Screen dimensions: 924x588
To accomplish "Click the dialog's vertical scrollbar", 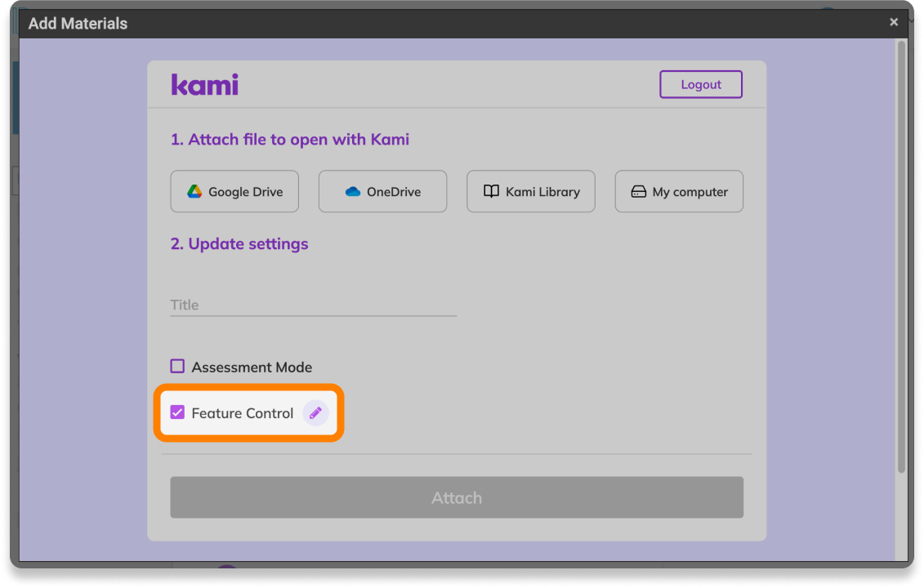I will 901,257.
